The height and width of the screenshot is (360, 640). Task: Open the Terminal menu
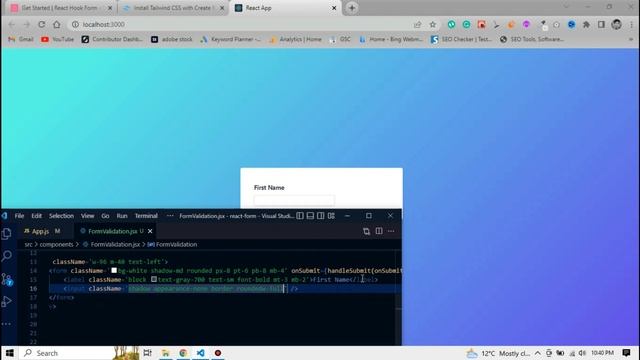[x=146, y=216]
